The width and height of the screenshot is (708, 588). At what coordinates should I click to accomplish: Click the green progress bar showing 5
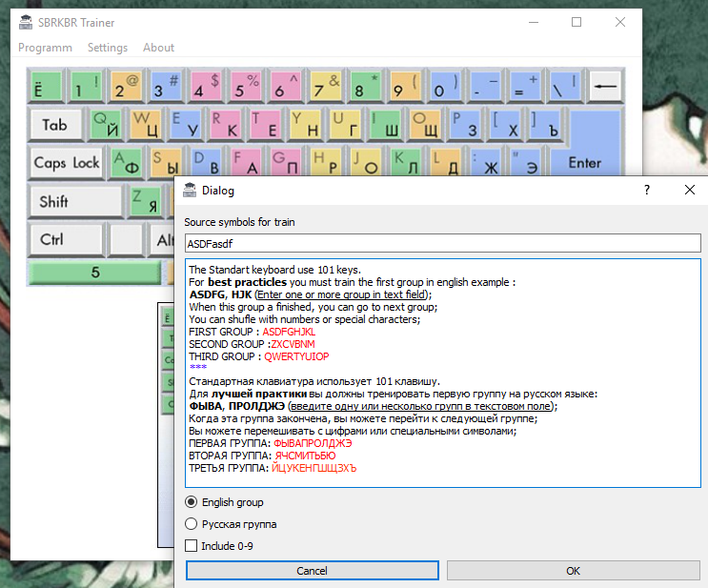click(x=95, y=273)
